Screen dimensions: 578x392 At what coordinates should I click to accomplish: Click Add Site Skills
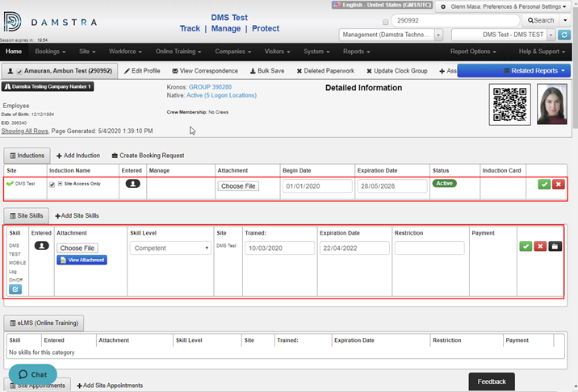77,215
